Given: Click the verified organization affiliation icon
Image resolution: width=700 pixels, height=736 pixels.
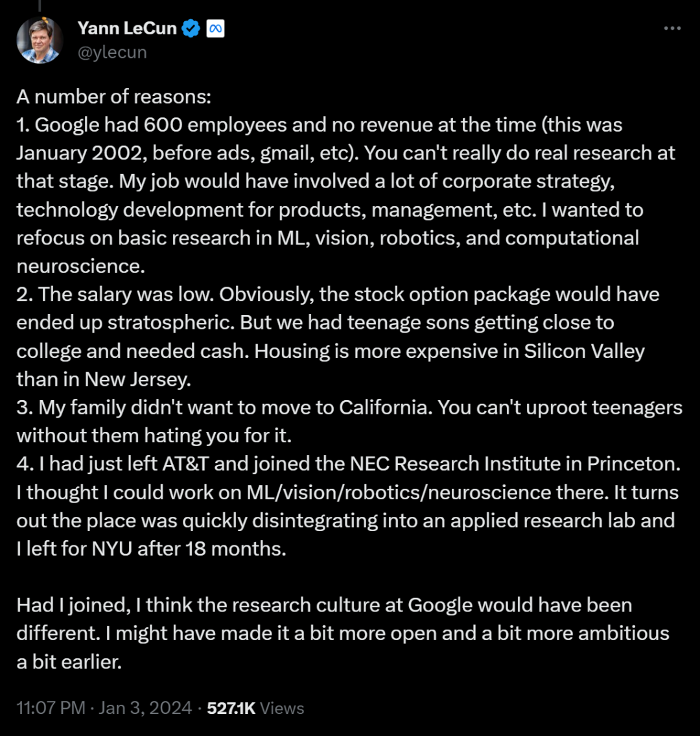Looking at the screenshot, I should pyautogui.click(x=214, y=28).
